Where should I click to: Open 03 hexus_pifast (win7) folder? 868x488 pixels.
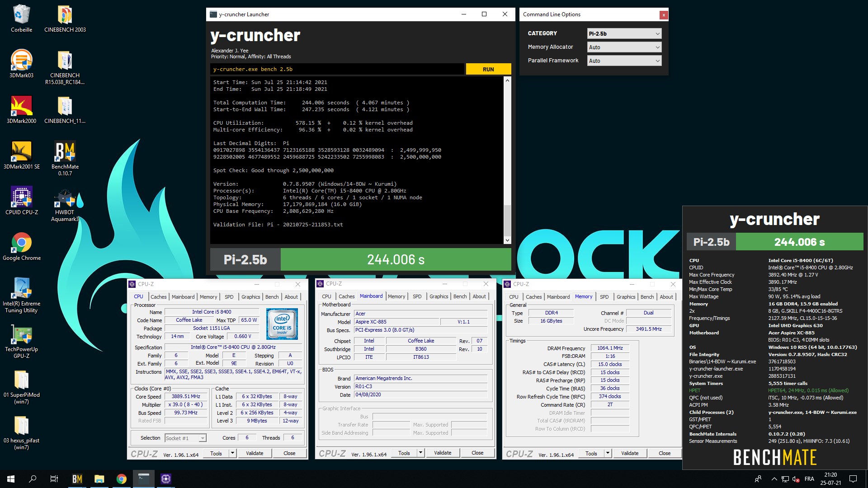point(21,432)
